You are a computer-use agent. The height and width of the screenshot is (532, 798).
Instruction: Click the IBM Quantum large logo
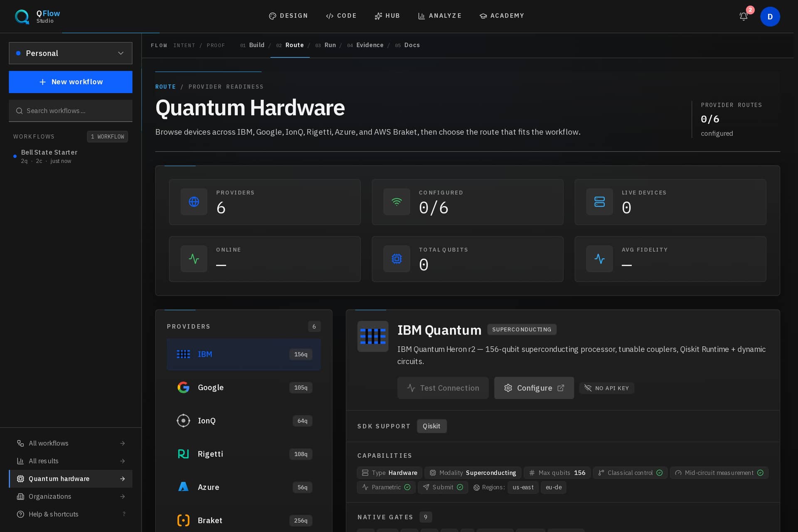pyautogui.click(x=373, y=336)
